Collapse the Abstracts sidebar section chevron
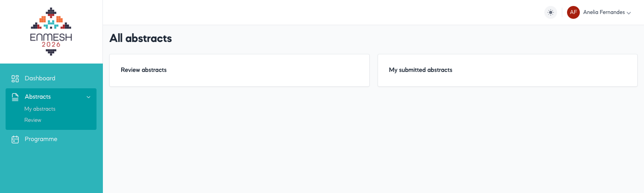 pyautogui.click(x=89, y=97)
